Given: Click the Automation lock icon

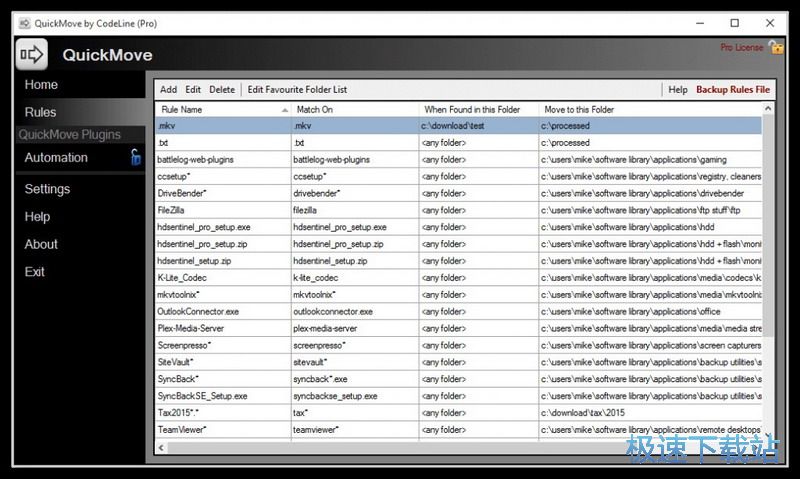Looking at the screenshot, I should click(135, 157).
